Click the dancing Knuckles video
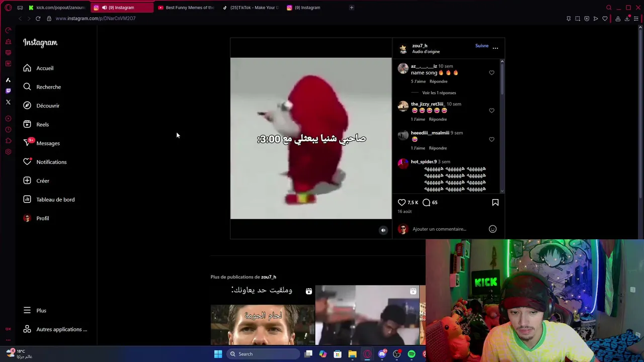 (311, 138)
